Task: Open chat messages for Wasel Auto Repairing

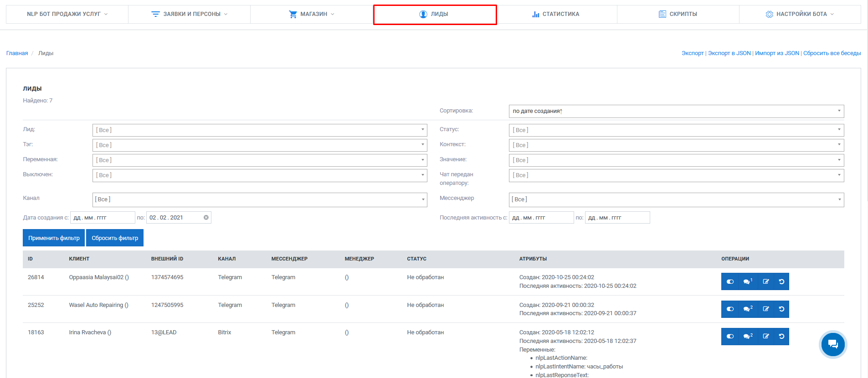Action: 747,309
